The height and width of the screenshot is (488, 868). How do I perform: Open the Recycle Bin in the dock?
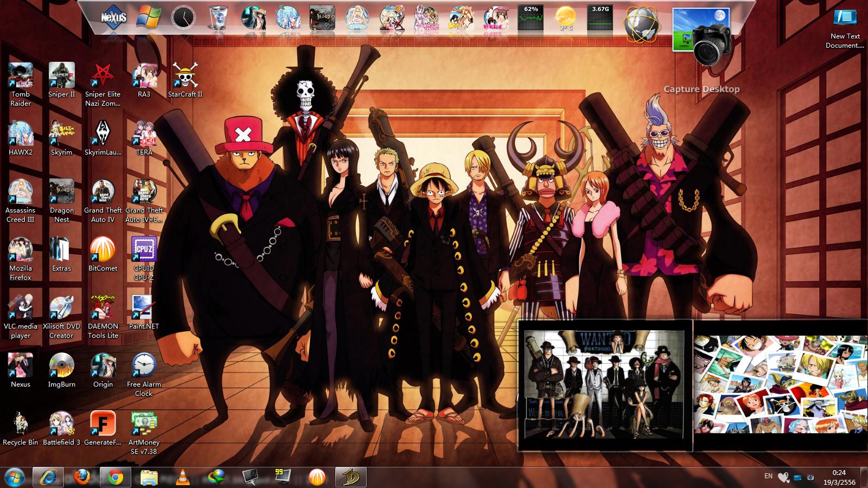[x=218, y=18]
